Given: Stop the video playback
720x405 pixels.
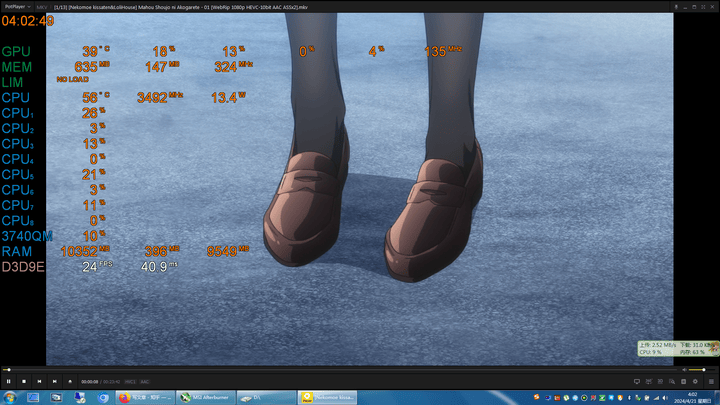Looking at the screenshot, I should [x=24, y=381].
